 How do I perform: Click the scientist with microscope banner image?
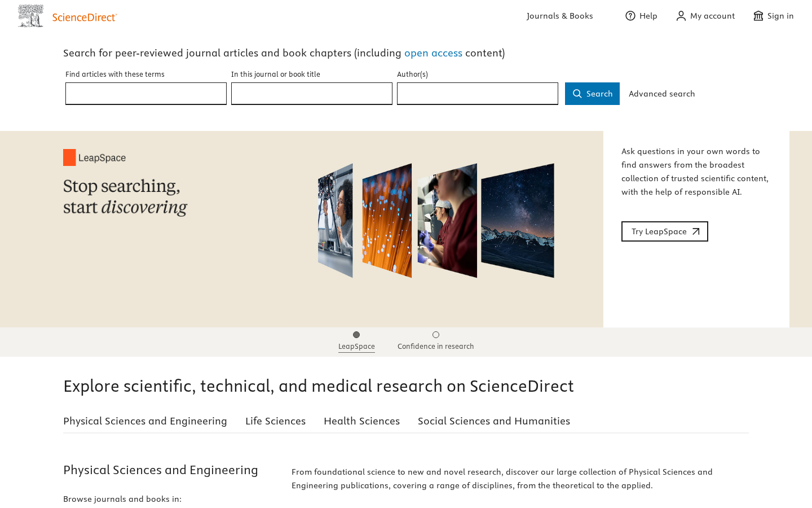pos(336,221)
